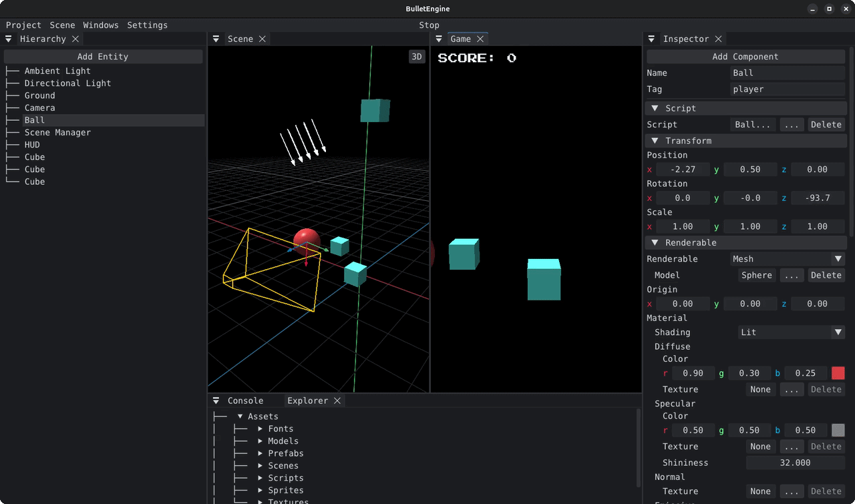Select the directional light arrows gizmo
Screen dimensions: 855x504
click(303, 142)
